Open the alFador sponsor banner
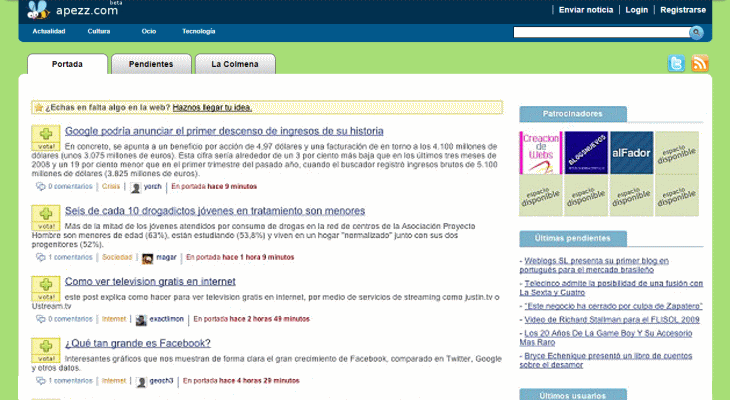 point(631,153)
